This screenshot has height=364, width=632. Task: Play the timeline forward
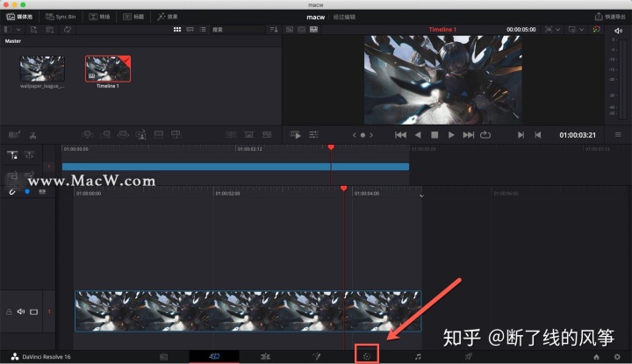[451, 135]
